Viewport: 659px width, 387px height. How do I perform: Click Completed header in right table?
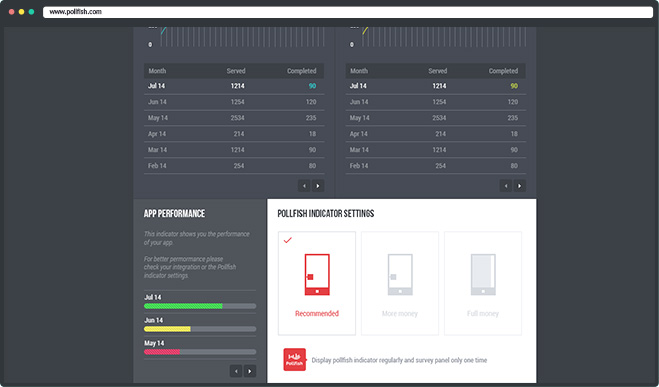(x=503, y=71)
